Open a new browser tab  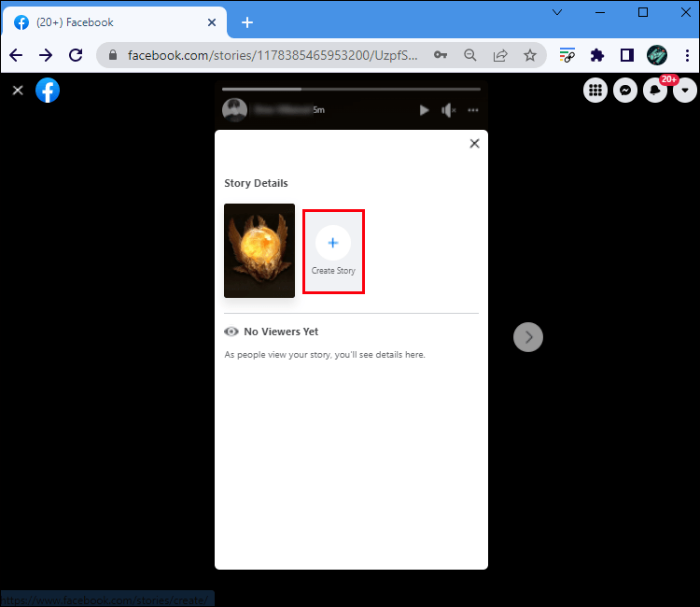click(247, 22)
